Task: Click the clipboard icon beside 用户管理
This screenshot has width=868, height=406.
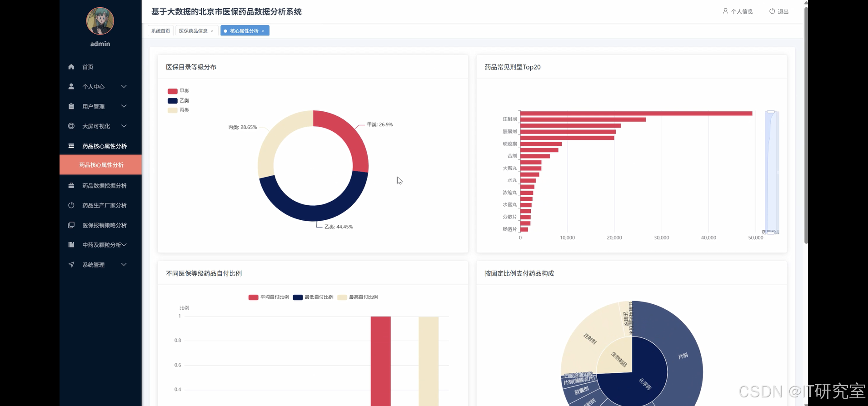Action: [x=71, y=106]
